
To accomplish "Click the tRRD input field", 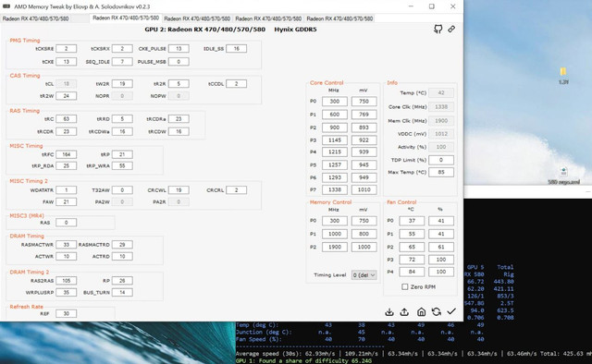I will tap(122, 119).
